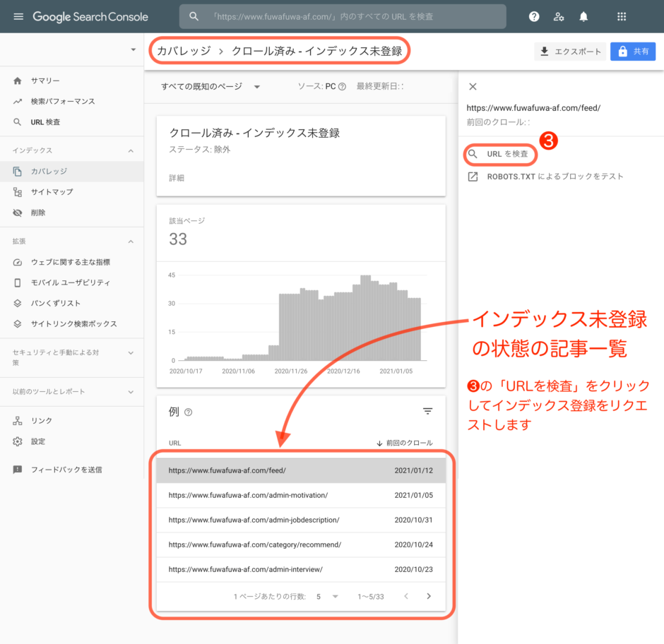The width and height of the screenshot is (664, 644).
Task: Sort by 前回のクロール column
Action: tap(405, 443)
